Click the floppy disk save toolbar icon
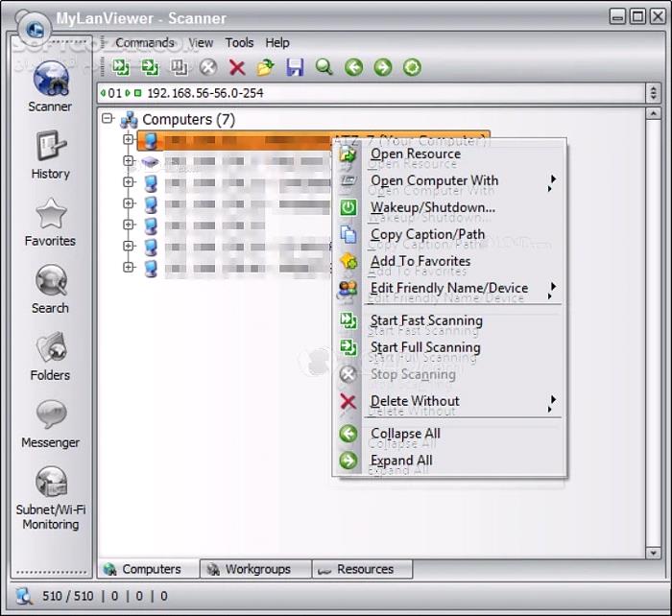This screenshot has height=616, width=672. pos(295,67)
